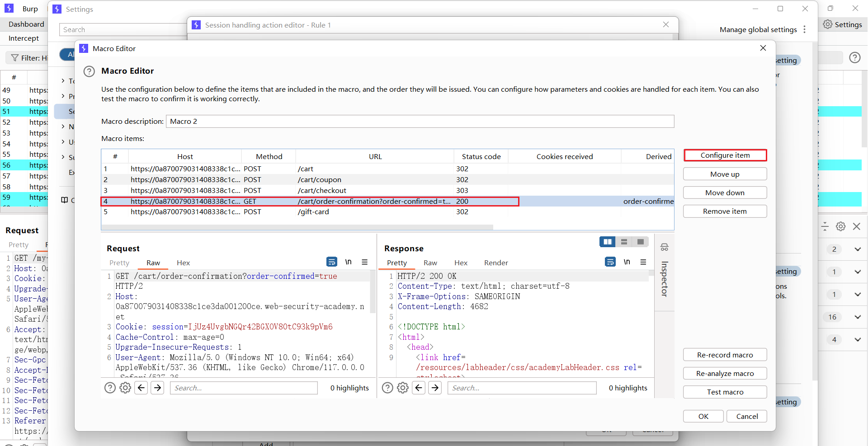Cancel the Macro Editor dialog
Screen dimensions: 868x446
pyautogui.click(x=746, y=416)
